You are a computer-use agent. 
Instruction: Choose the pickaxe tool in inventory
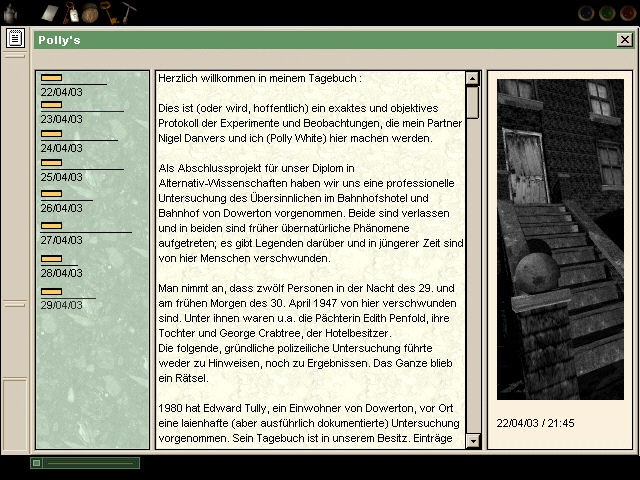130,13
